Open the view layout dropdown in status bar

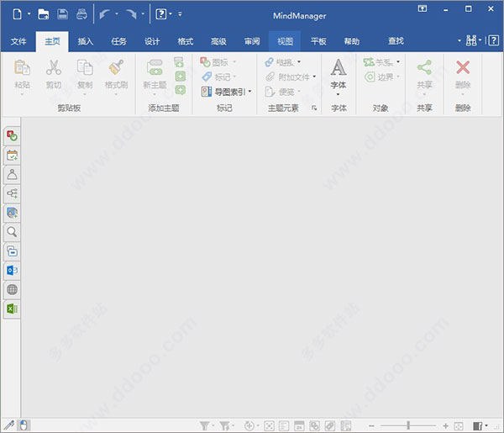pyautogui.click(x=486, y=426)
